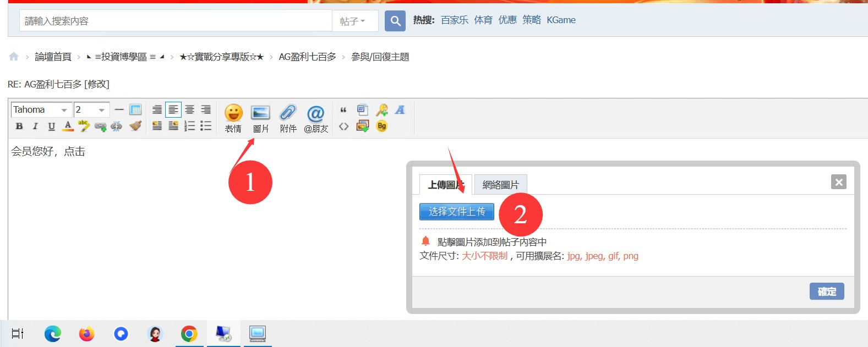
Task: Switch to the 網絡圖片 tab
Action: pos(500,185)
